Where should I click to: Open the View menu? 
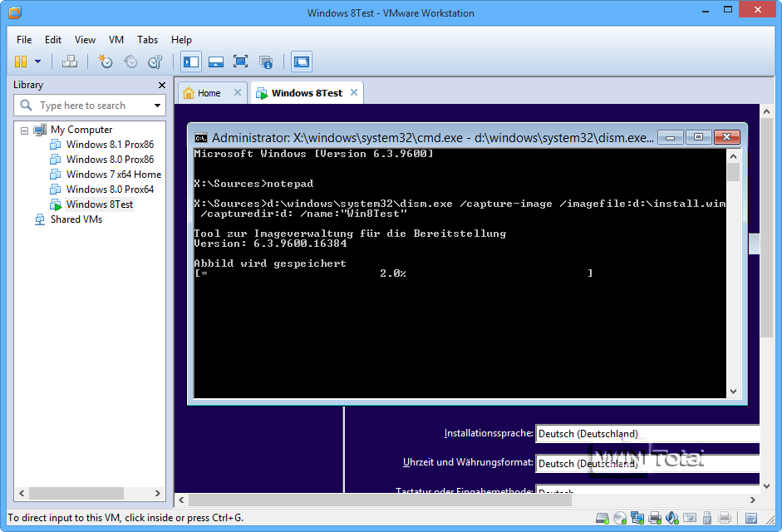85,40
